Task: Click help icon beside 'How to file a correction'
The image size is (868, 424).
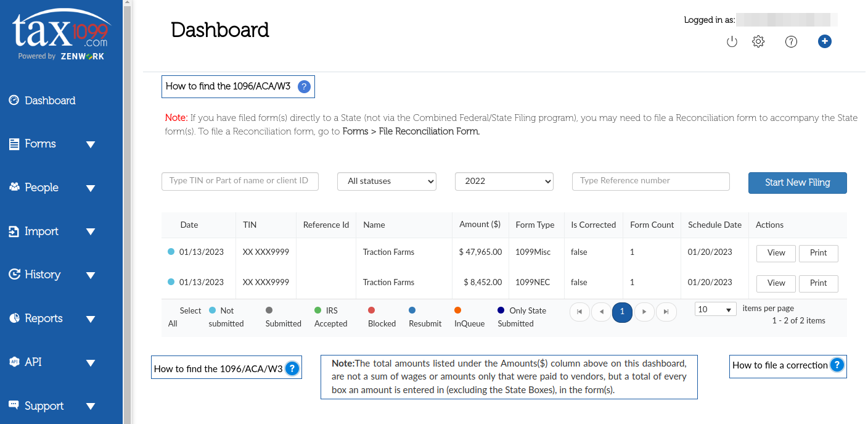Action: click(x=837, y=365)
